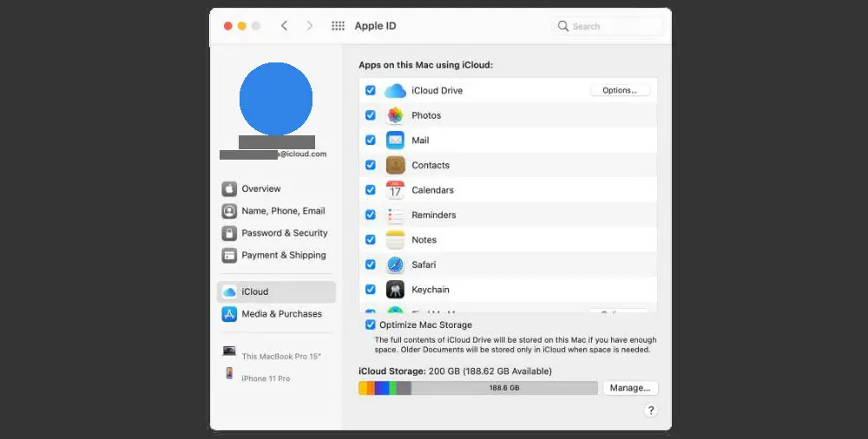Click the yellow segment of storage bar
Image resolution: width=868 pixels, height=439 pixels.
click(x=363, y=388)
